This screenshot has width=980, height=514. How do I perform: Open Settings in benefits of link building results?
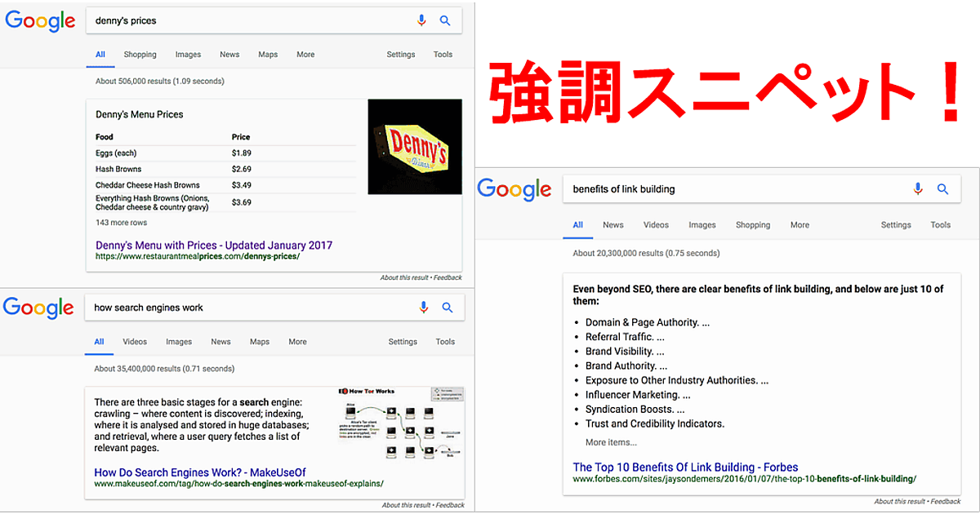896,225
